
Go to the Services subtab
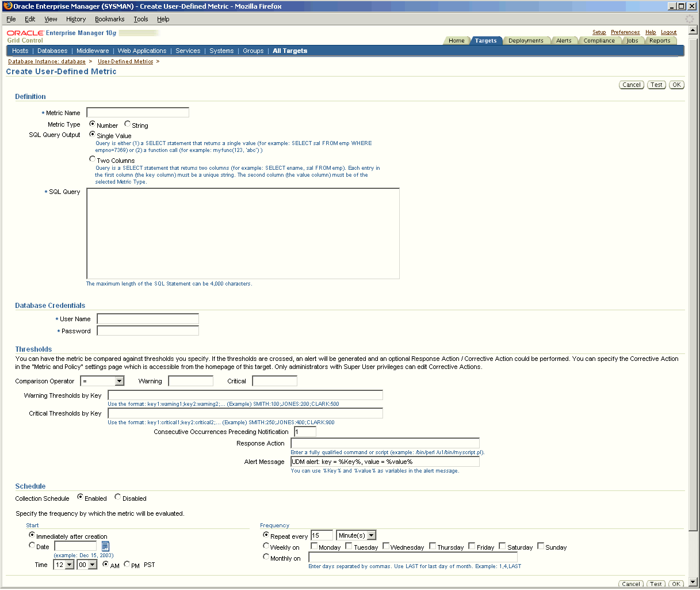(188, 51)
